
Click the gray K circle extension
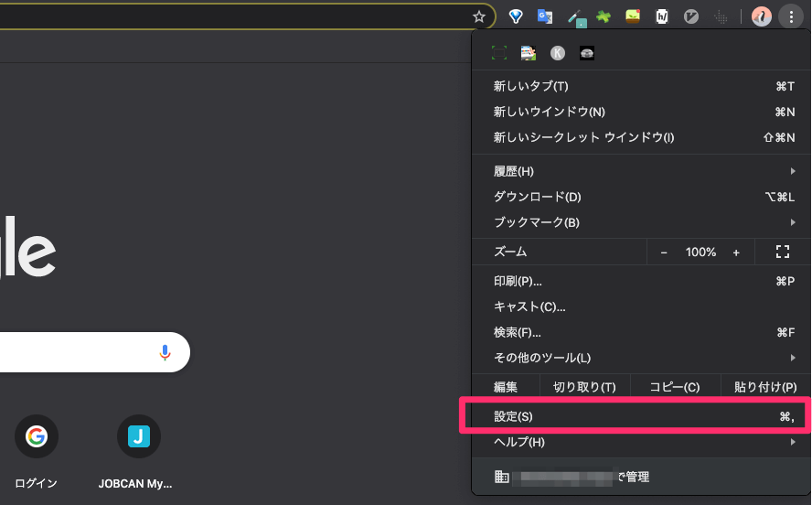click(x=558, y=53)
